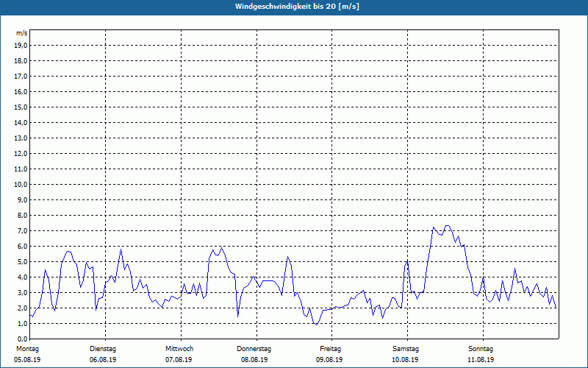Click the lowest wind dip before Freitag
Screen dimensions: 588x368
point(317,325)
